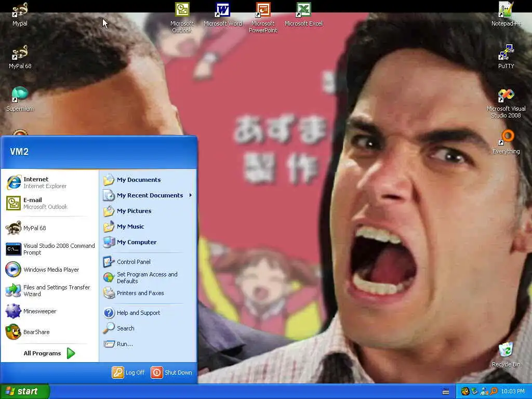The width and height of the screenshot is (532, 399).
Task: Open Search from the Start menu
Action: point(148,328)
